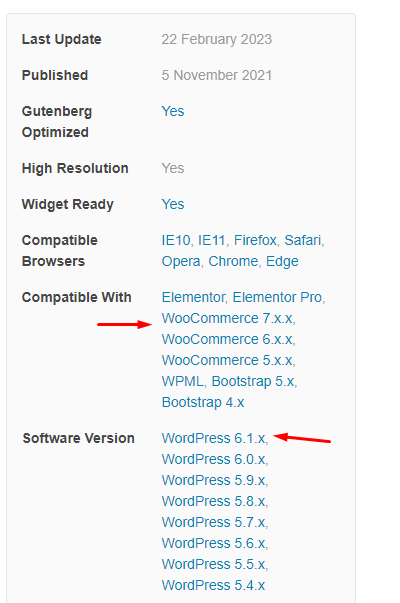The image size is (400, 603).
Task: Open the Firefox compatibility link
Action: coord(255,240)
